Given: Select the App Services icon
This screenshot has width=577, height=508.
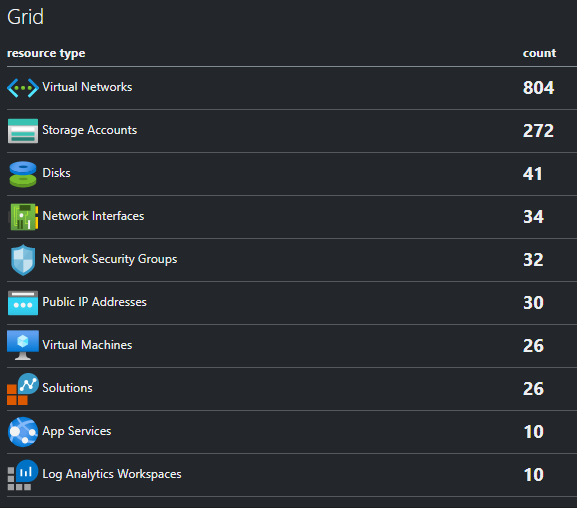Looking at the screenshot, I should click(x=23, y=432).
